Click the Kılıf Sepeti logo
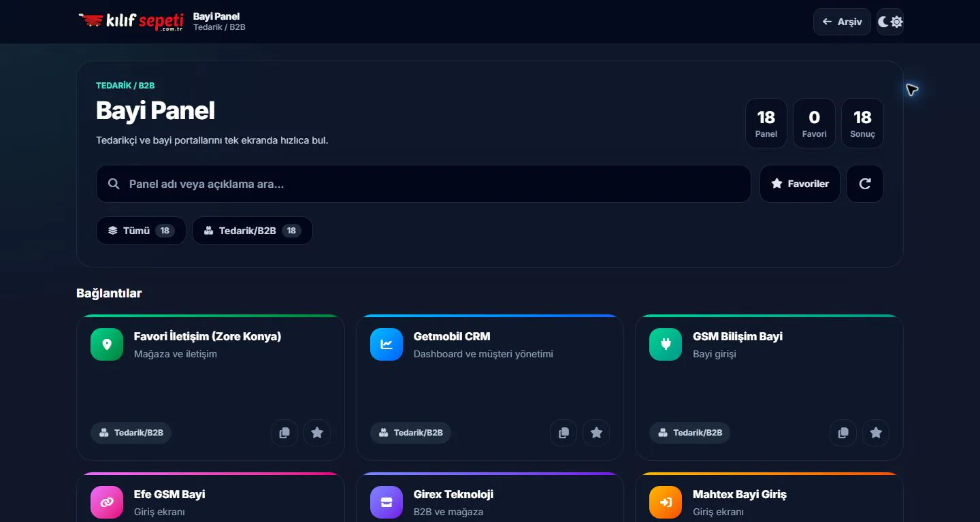Screen dimensions: 980x522 131,21
